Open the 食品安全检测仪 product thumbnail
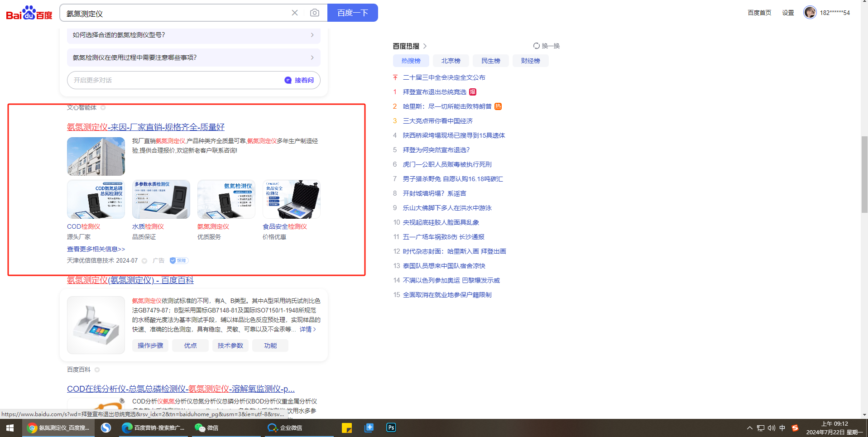The height and width of the screenshot is (437, 868). 291,200
